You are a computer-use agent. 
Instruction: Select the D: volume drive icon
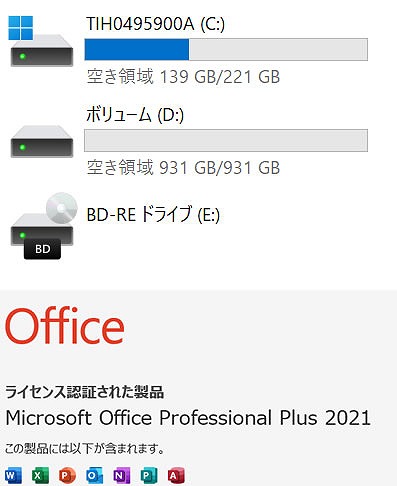[x=42, y=141]
